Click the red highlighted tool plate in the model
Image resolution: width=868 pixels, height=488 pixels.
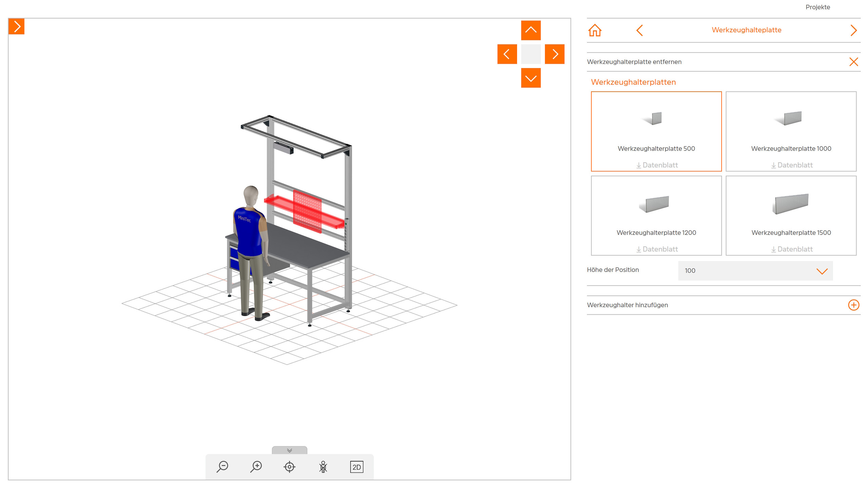[307, 211]
